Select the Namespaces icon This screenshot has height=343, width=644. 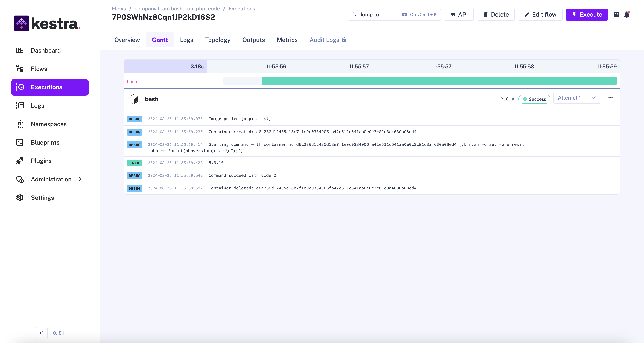[x=20, y=124]
